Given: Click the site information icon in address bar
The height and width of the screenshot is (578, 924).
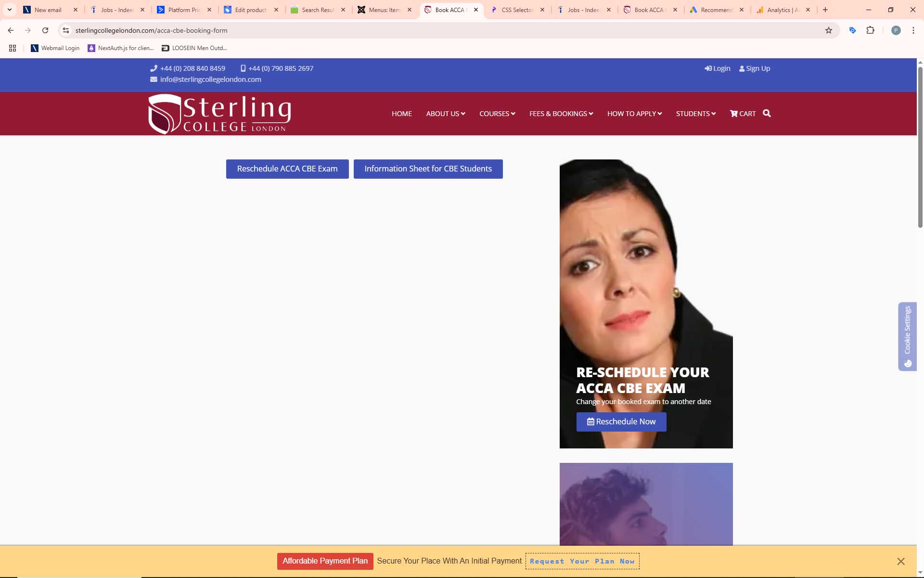Looking at the screenshot, I should point(66,30).
